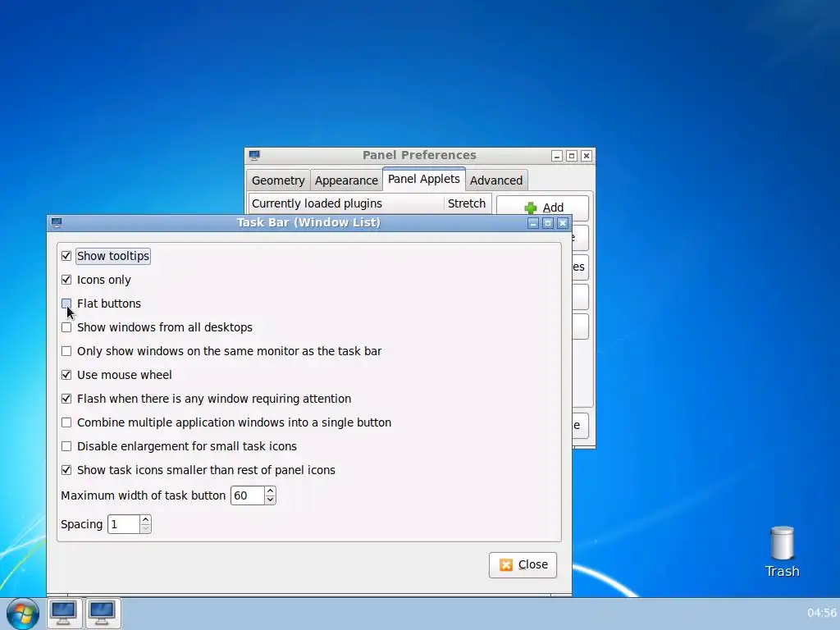Close Panel Preferences via title bar X

(x=587, y=156)
